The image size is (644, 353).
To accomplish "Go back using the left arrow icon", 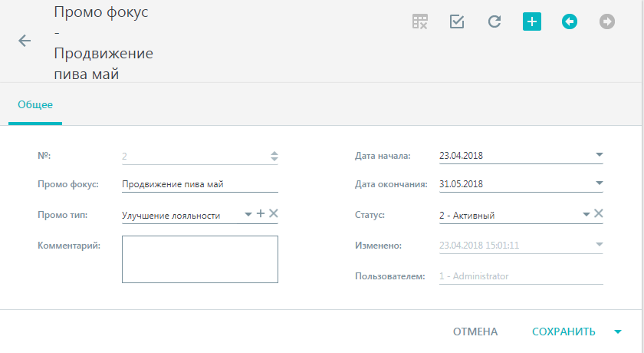I will tap(25, 41).
